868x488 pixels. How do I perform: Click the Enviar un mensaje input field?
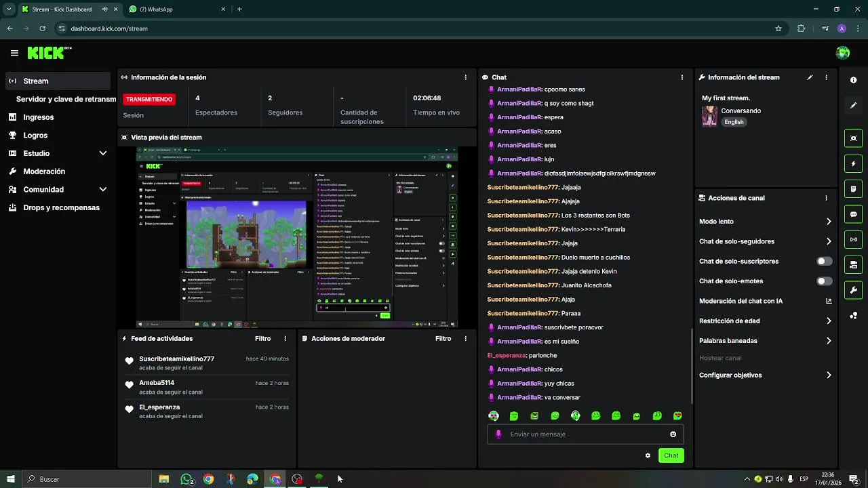(585, 434)
